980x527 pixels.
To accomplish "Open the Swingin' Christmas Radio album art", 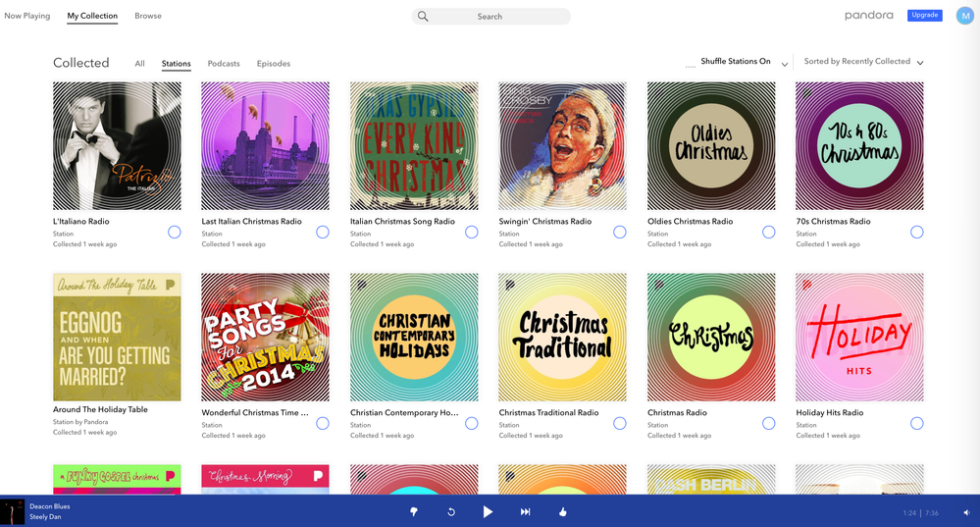I will tap(562, 145).
